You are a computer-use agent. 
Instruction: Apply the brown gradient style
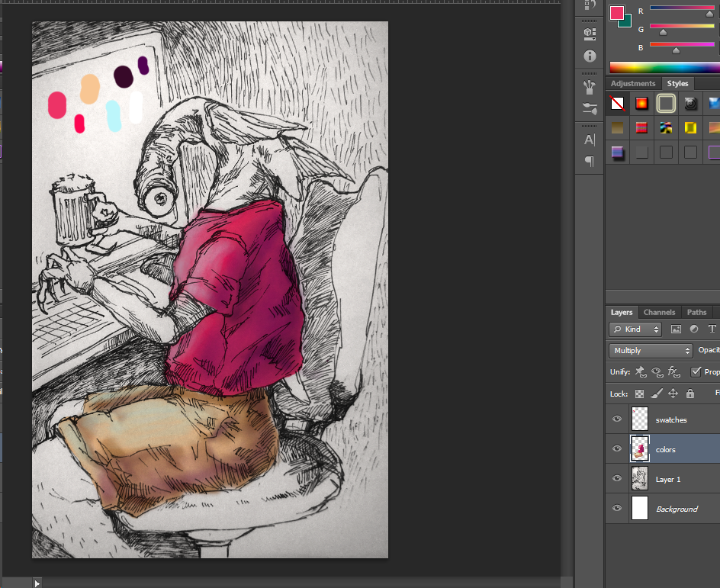tap(617, 127)
